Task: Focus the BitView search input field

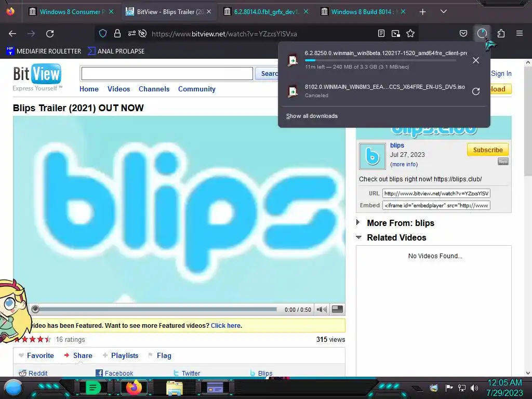Action: pyautogui.click(x=167, y=74)
